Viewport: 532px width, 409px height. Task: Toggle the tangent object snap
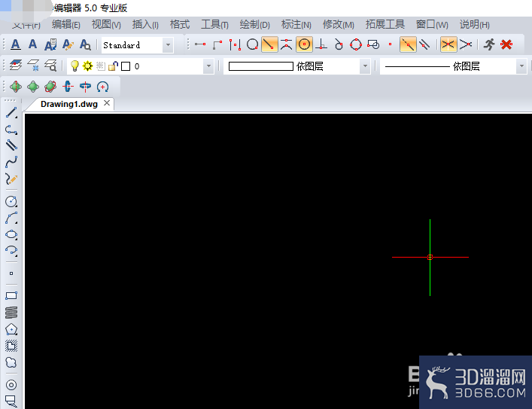[x=339, y=44]
